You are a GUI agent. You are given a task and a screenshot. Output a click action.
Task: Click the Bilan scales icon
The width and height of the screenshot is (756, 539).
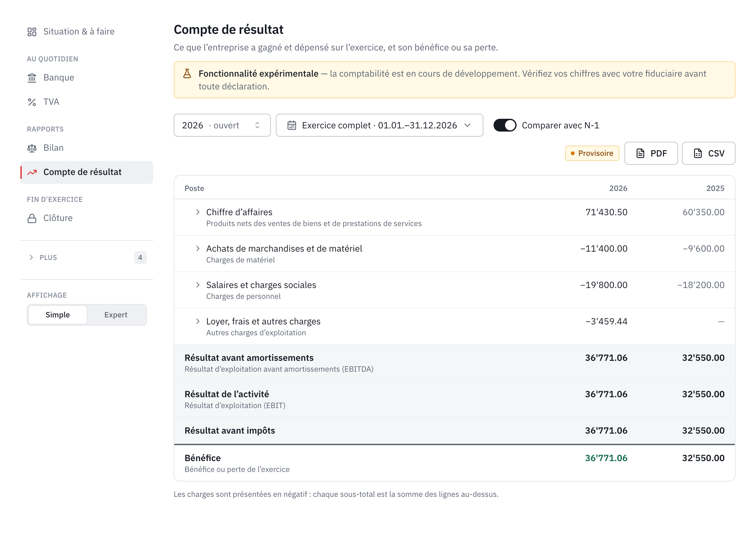32,148
